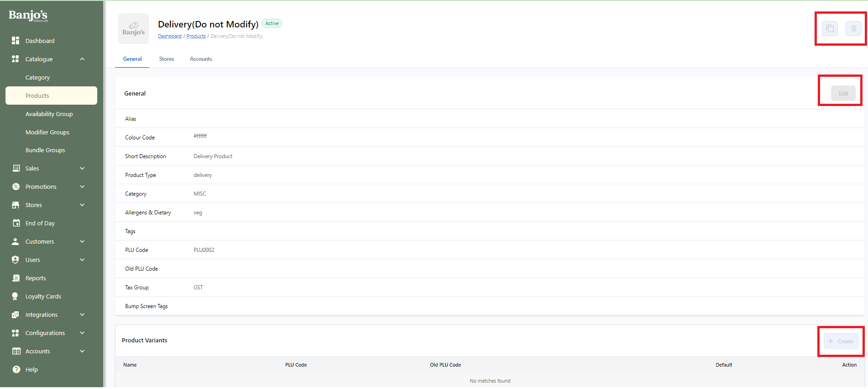Click the Catalogue sidebar icon
Viewport: 868px width, 389px height.
(16, 59)
